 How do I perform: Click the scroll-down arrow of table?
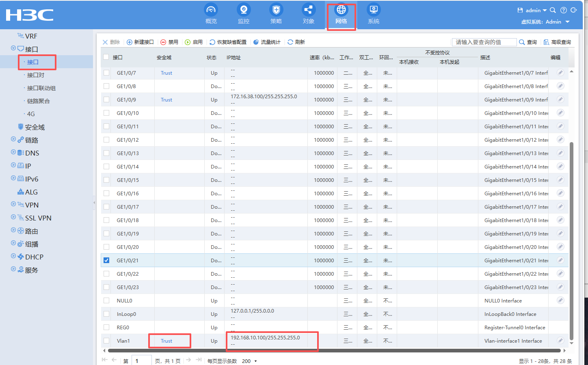[x=572, y=343]
